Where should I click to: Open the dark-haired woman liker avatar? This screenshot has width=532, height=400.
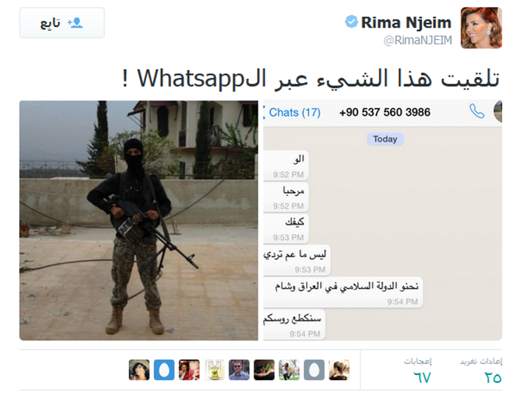(139, 370)
